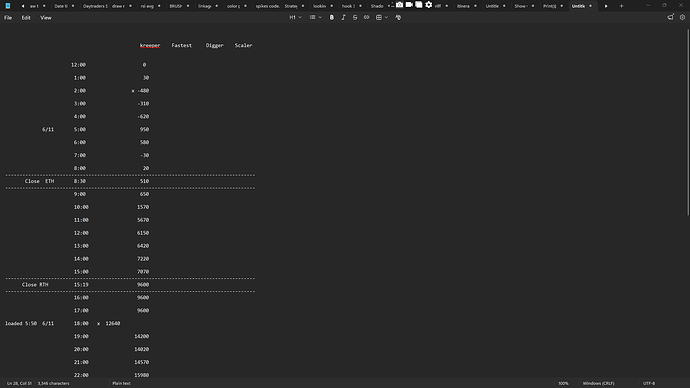Apply strikethrough formatting from the toolbar

pyautogui.click(x=355, y=18)
